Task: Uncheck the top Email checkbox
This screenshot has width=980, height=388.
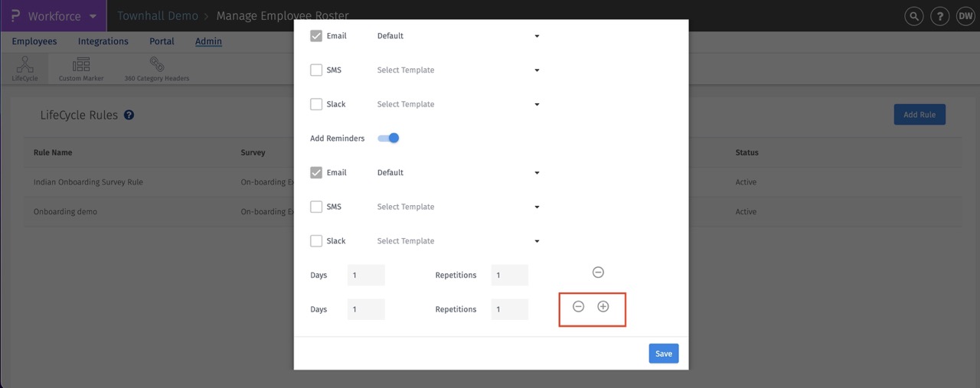Action: [x=316, y=36]
